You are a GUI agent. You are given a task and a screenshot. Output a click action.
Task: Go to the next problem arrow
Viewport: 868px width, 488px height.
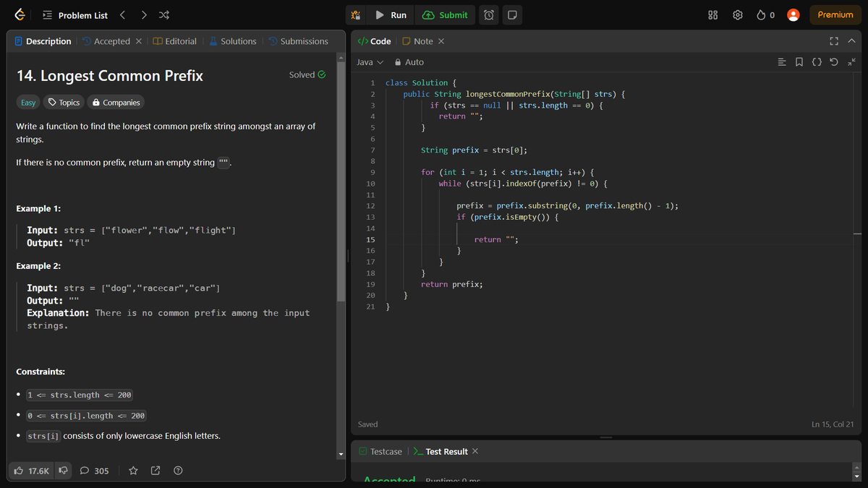144,15
